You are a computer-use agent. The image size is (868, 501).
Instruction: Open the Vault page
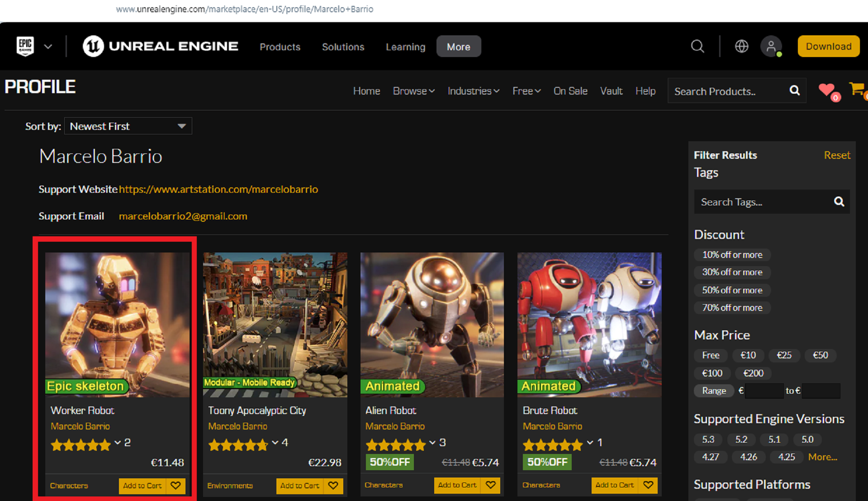[611, 91]
